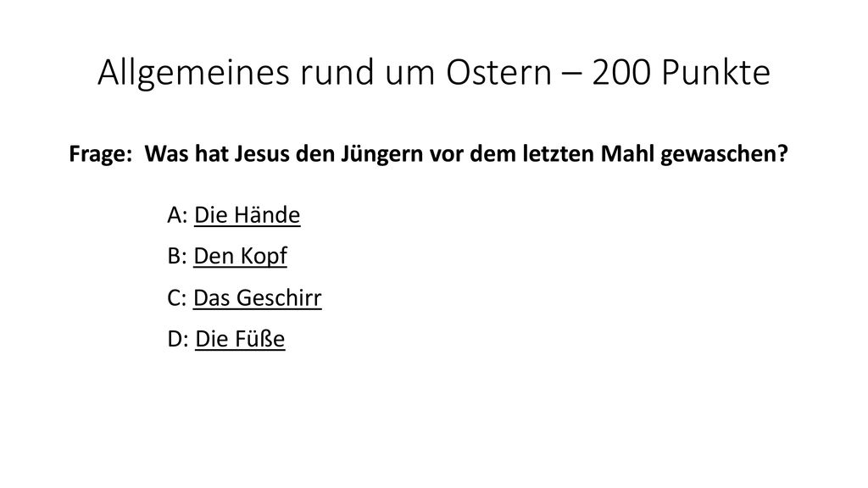Click the word Allgemeines in the title
This screenshot has width=868, height=488.
click(194, 74)
